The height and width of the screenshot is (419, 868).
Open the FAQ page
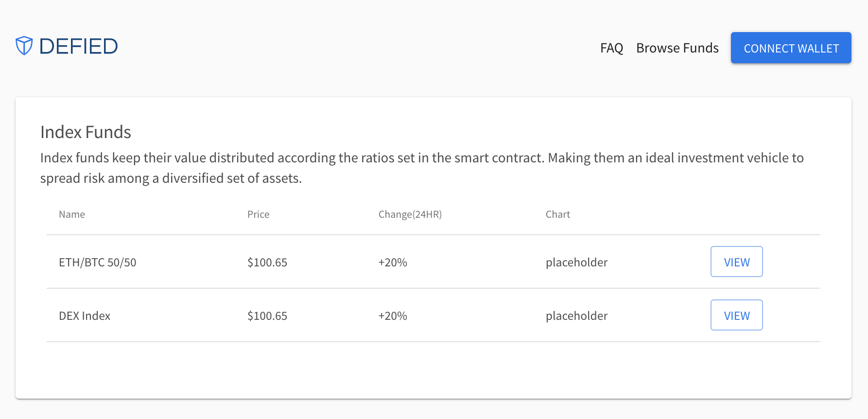pyautogui.click(x=611, y=48)
